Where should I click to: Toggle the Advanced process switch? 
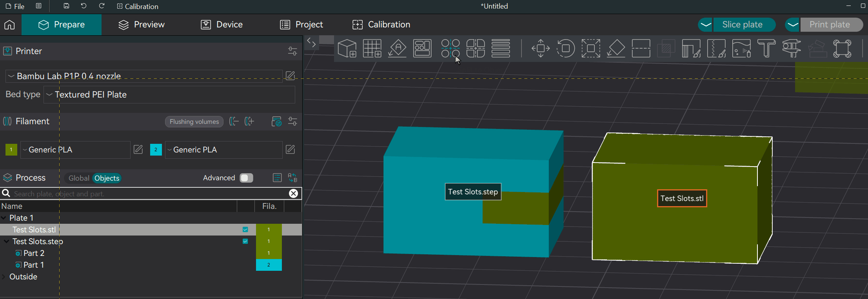pos(246,178)
